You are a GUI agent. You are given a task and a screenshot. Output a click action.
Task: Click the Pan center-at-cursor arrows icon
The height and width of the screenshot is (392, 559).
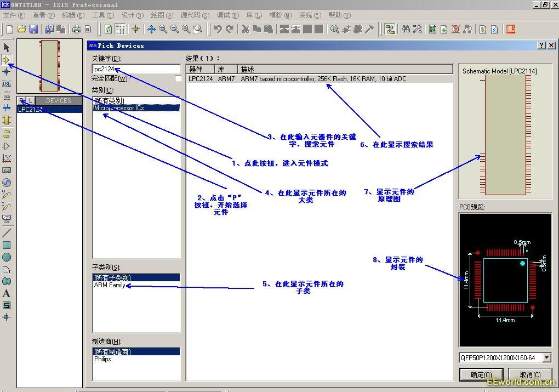(x=151, y=29)
